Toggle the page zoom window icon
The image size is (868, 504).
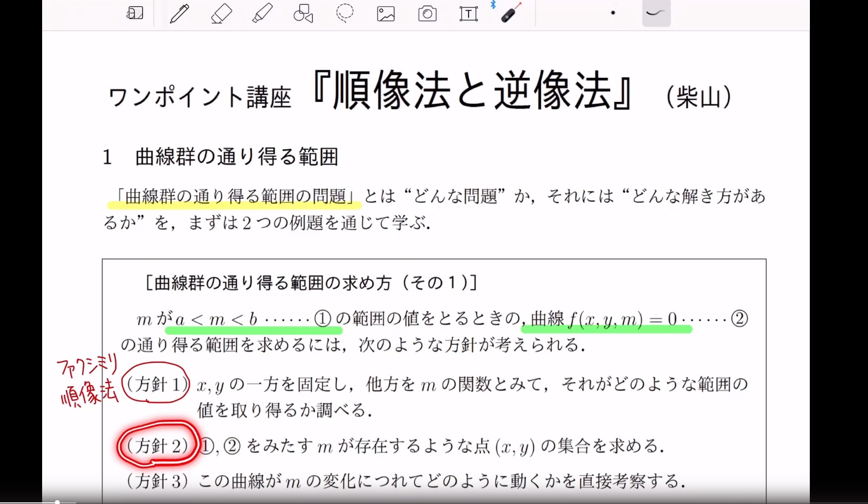tap(135, 13)
